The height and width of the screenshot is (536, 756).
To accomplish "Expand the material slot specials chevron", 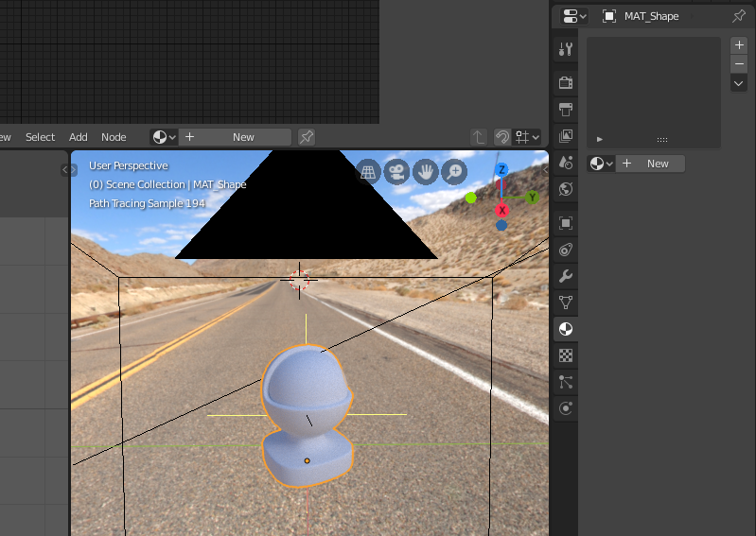I will tap(739, 83).
